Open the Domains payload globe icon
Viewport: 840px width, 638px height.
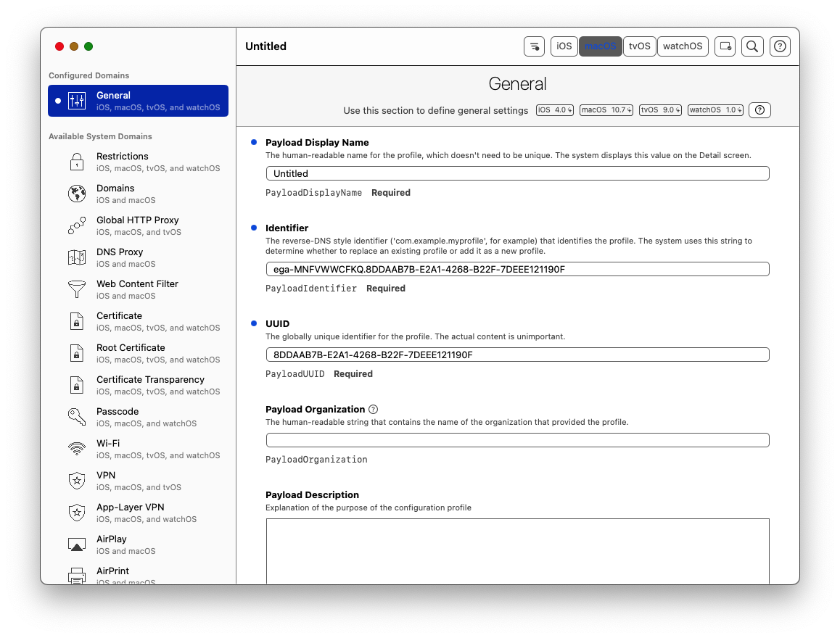pos(76,194)
